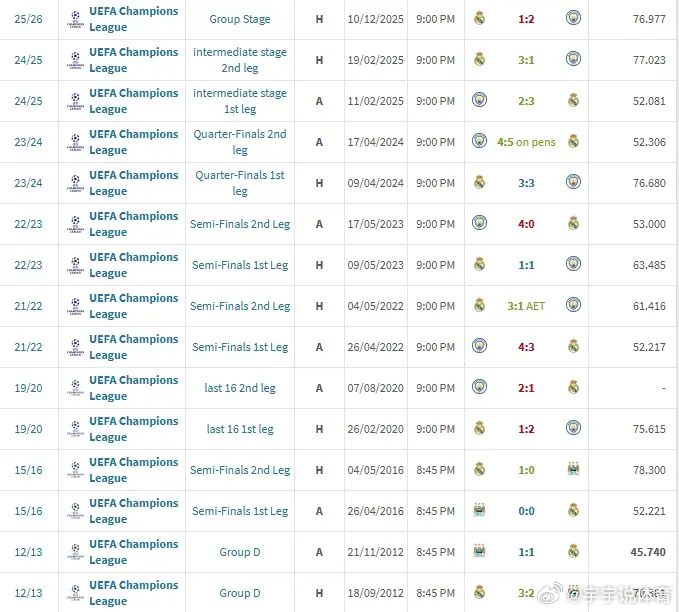679x612 pixels.
Task: Open the 3:1 result from 19/02/2025
Action: click(526, 60)
